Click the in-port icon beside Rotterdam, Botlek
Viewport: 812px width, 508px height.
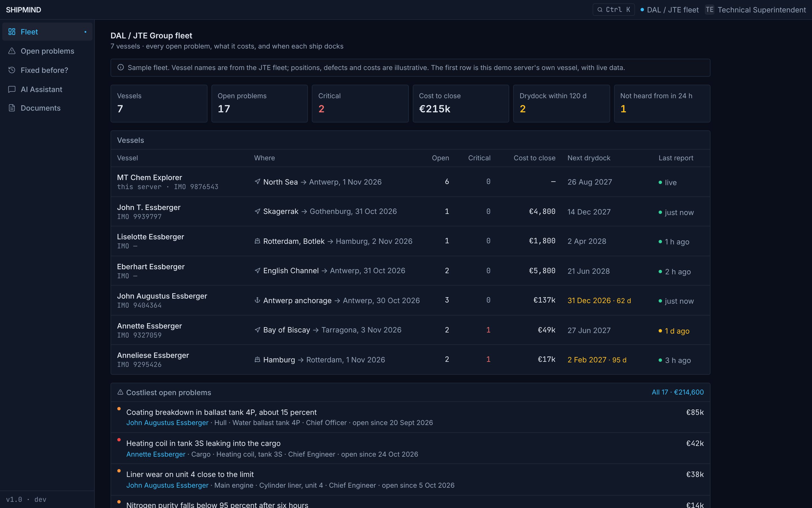[x=257, y=241]
